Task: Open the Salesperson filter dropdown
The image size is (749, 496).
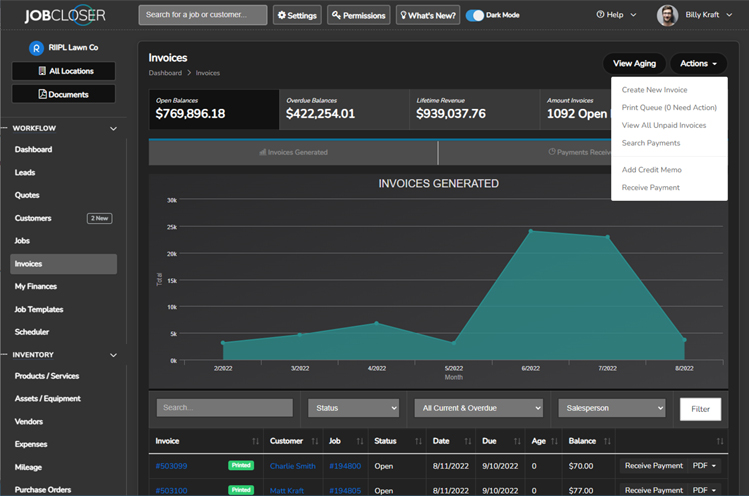Action: click(x=611, y=408)
